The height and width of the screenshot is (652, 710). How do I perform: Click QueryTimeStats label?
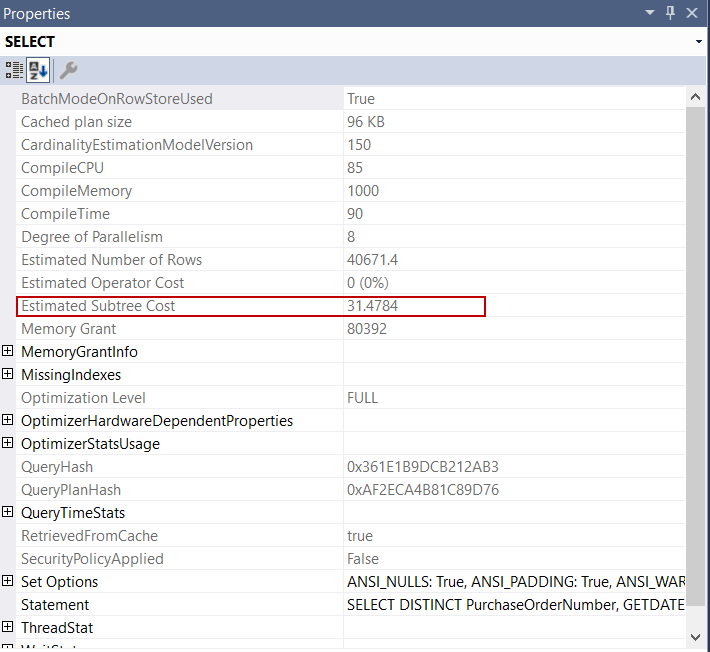73,513
